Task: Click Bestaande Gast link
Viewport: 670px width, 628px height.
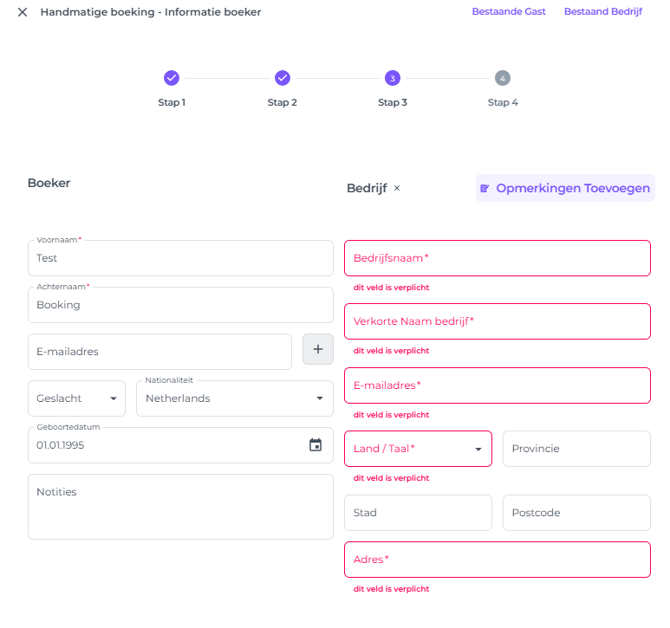Action: [508, 12]
